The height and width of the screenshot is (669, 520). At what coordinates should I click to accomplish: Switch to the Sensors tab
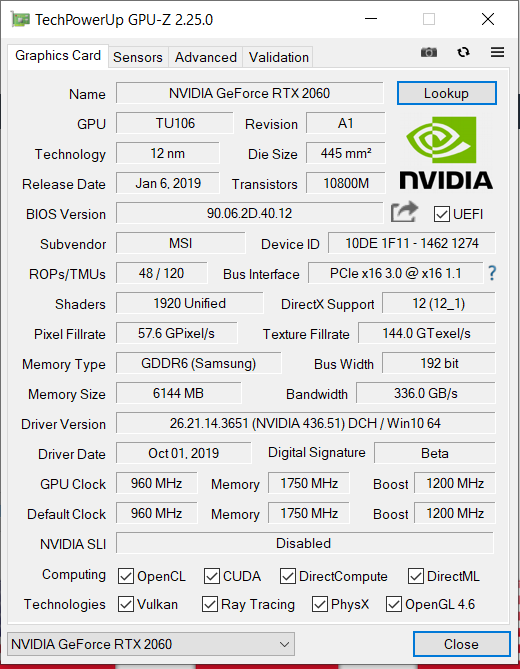pos(138,57)
